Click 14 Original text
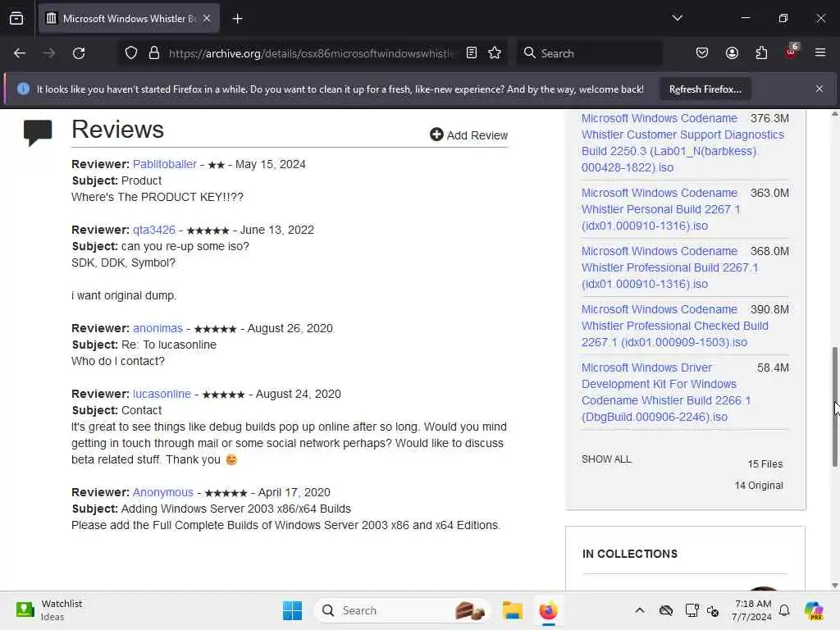840x630 pixels. [x=759, y=486]
